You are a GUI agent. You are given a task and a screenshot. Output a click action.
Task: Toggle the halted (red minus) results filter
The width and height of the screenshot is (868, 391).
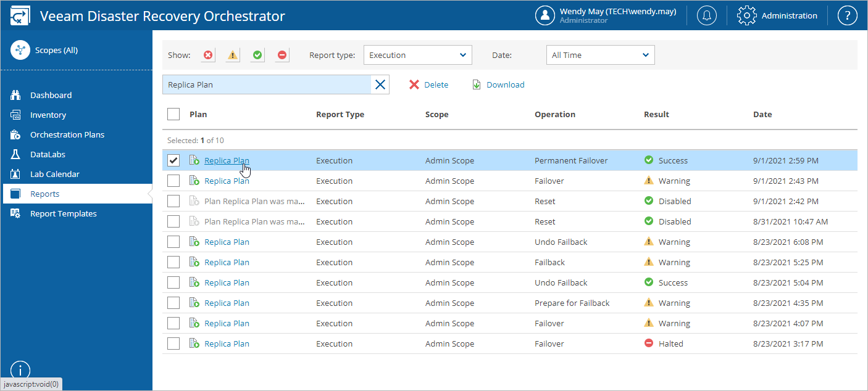pyautogui.click(x=282, y=55)
